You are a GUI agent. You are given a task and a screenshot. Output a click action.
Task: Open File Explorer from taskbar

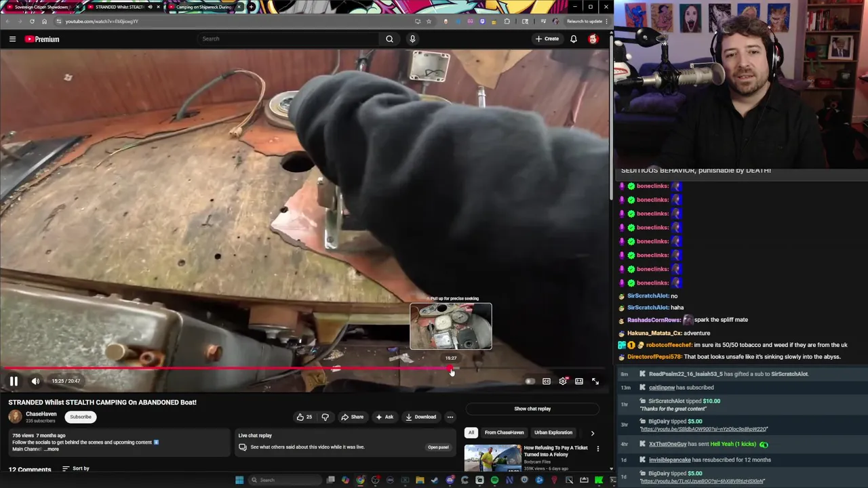tap(420, 480)
